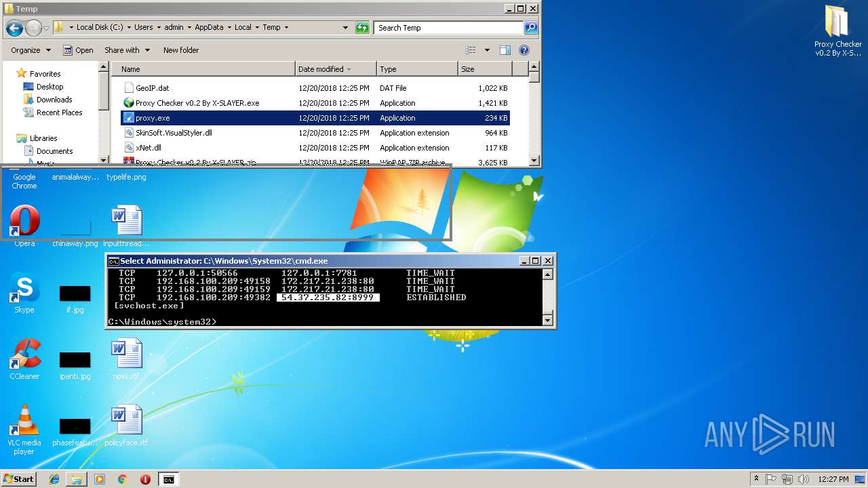
Task: Click the Search Temp input field
Action: click(448, 28)
